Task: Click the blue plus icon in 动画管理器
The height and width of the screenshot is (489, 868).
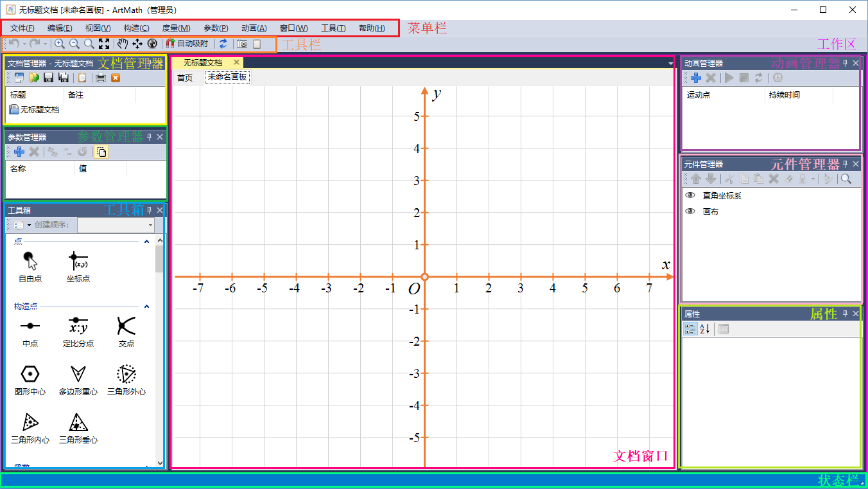Action: click(x=695, y=78)
